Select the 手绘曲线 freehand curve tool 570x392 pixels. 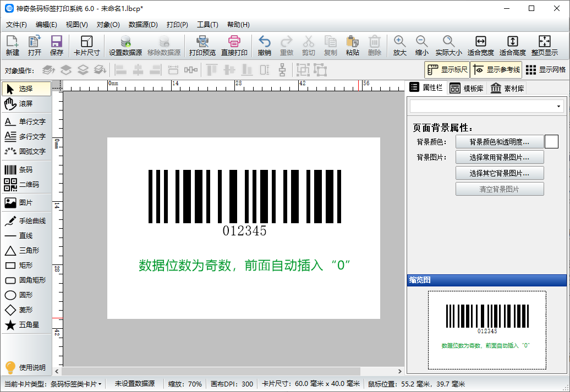[x=26, y=221]
